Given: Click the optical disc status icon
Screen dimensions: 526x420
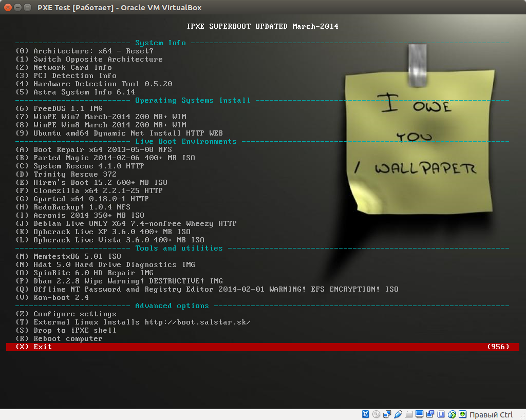Looking at the screenshot, I should click(x=377, y=414).
